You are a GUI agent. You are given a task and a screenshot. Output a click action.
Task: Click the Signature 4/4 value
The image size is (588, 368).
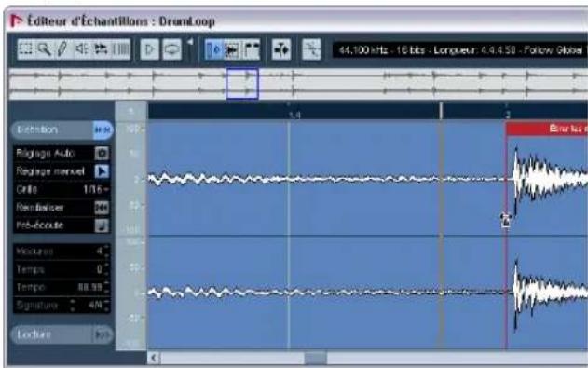pos(95,305)
